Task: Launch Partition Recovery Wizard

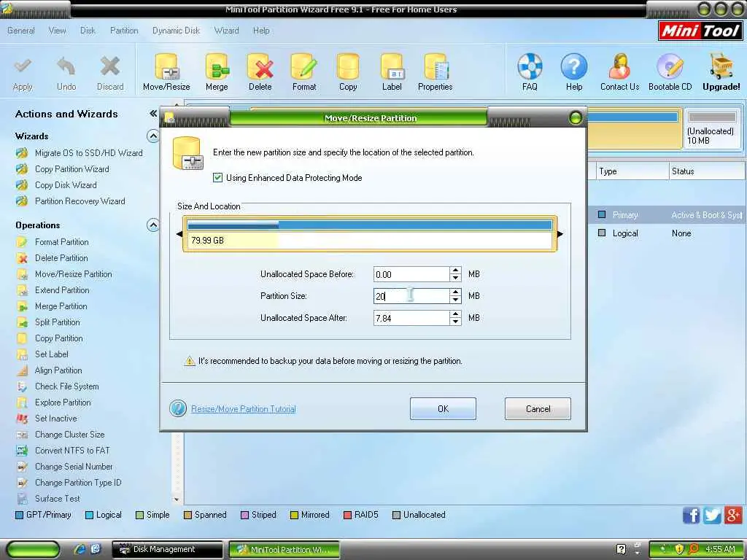Action: (80, 201)
